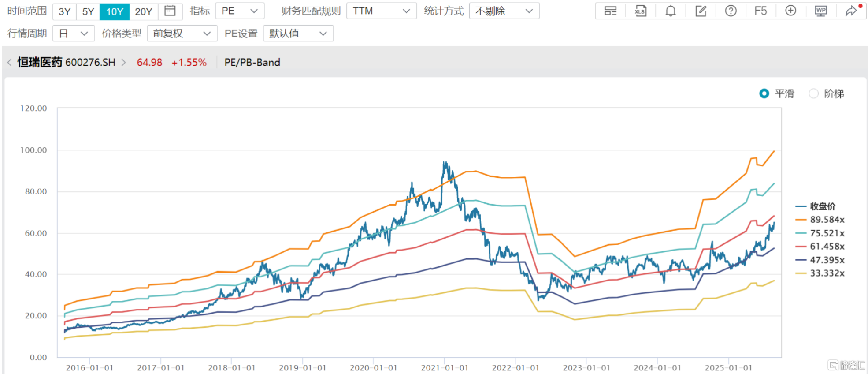Open the layout template icon
The image size is (868, 374).
[610, 11]
